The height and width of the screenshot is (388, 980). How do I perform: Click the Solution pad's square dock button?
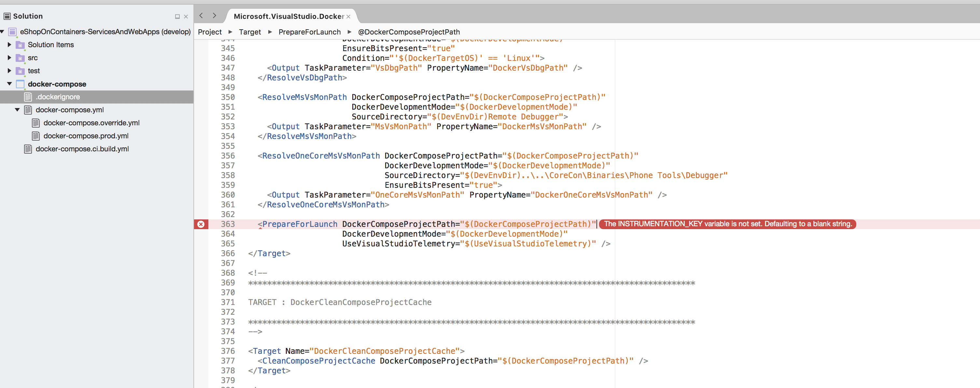(177, 16)
